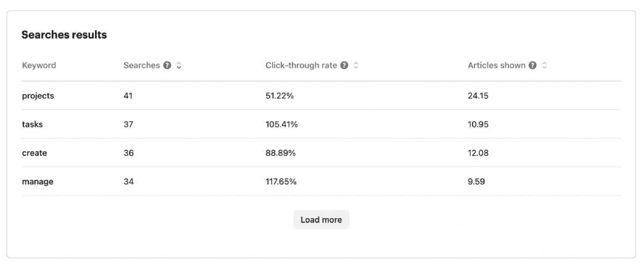Sort table by Searches column arrows
644x273 pixels.
(x=179, y=66)
